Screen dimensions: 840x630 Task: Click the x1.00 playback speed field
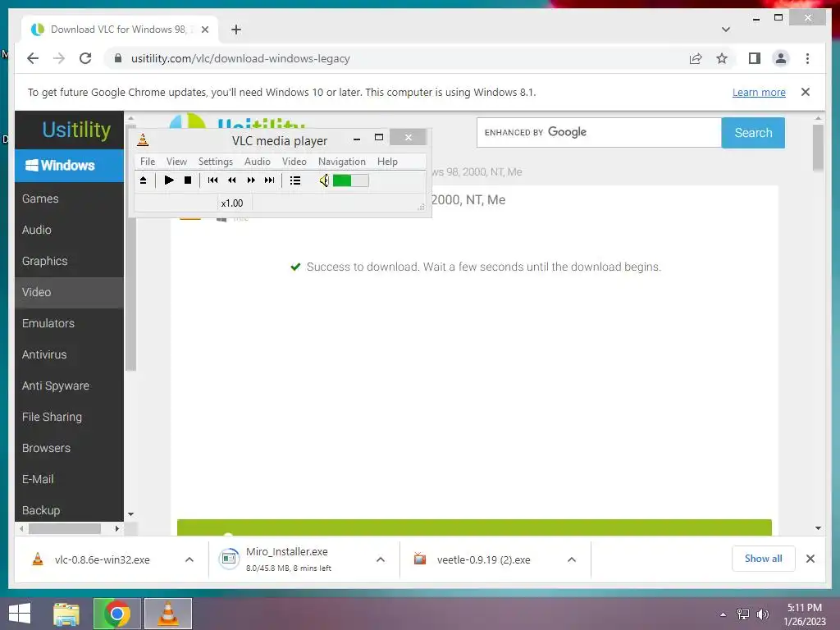tap(232, 203)
